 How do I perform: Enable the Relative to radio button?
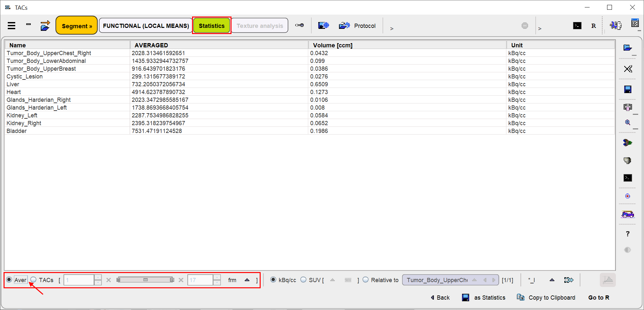pos(366,280)
